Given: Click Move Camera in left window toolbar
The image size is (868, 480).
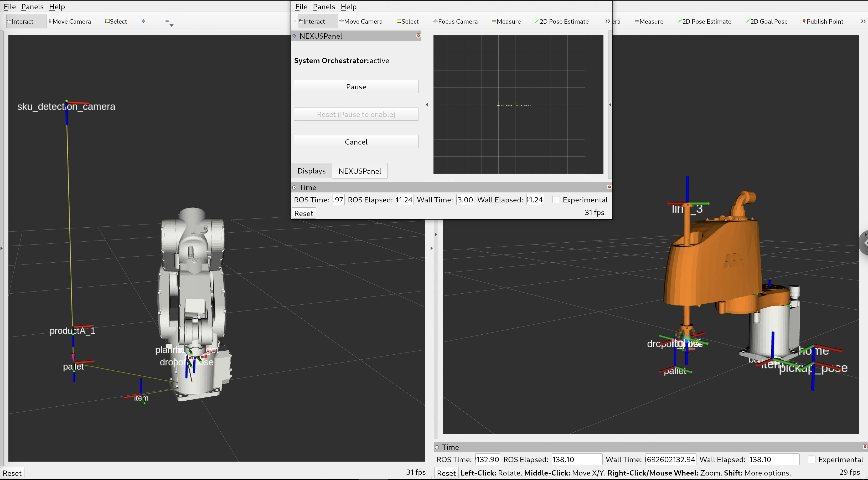Looking at the screenshot, I should pos(69,21).
